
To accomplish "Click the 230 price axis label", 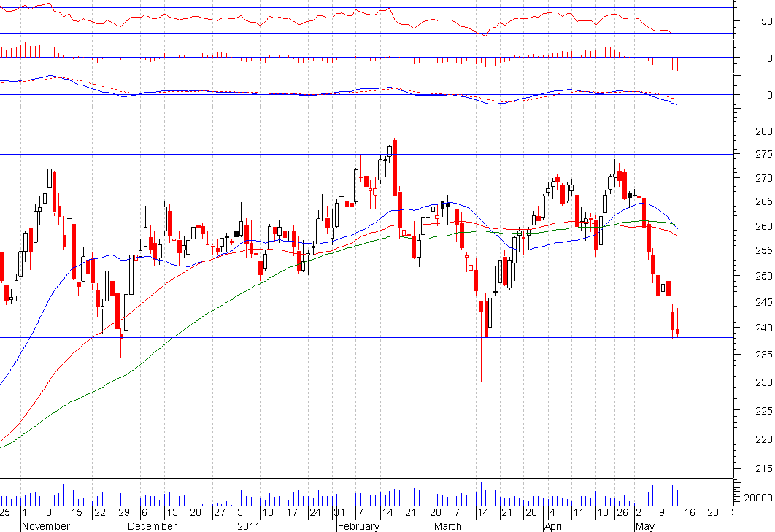I will click(763, 382).
